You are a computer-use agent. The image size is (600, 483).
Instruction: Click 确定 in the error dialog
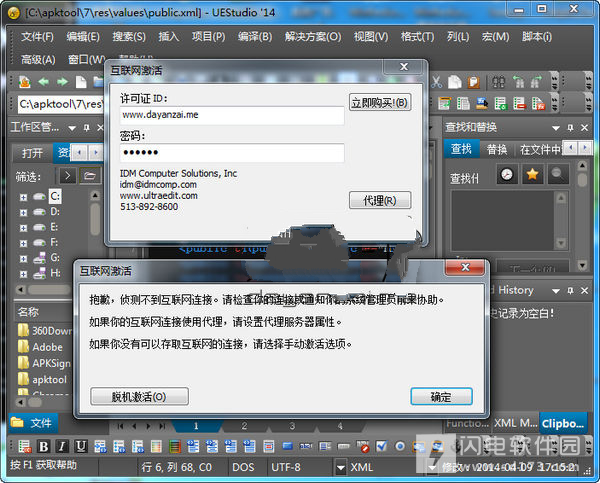pos(441,397)
